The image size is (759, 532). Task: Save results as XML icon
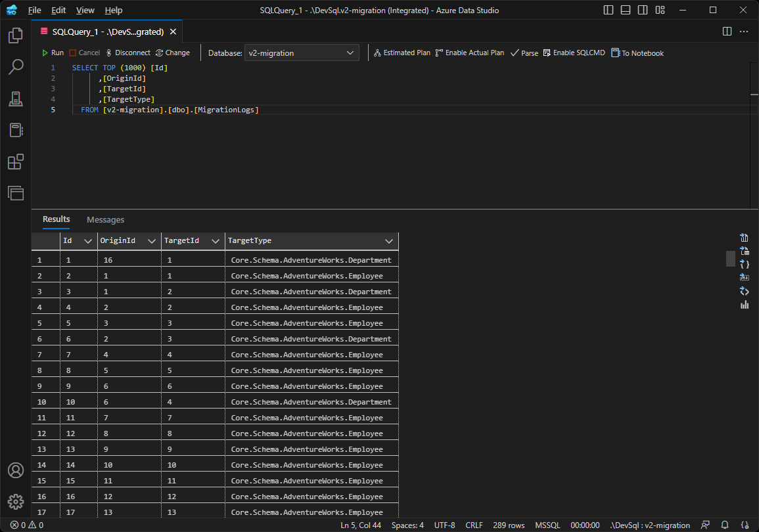point(745,291)
